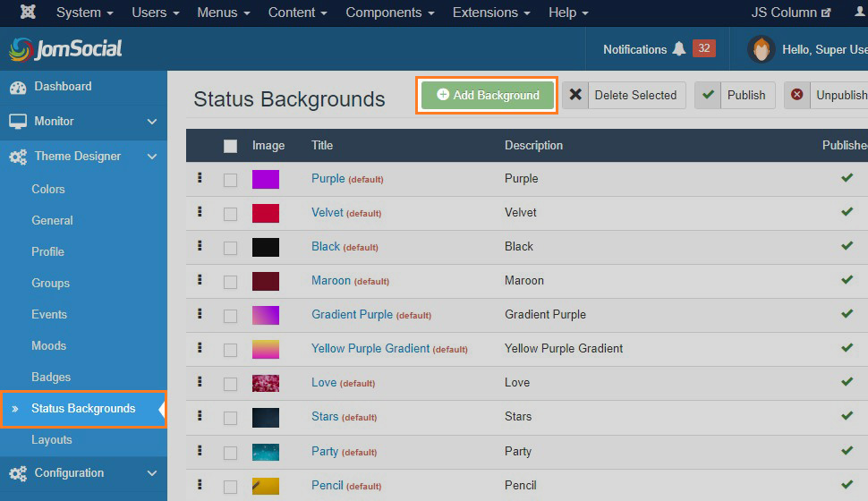Click the published checkmark for Party
The width and height of the screenshot is (868, 501).
click(x=847, y=450)
